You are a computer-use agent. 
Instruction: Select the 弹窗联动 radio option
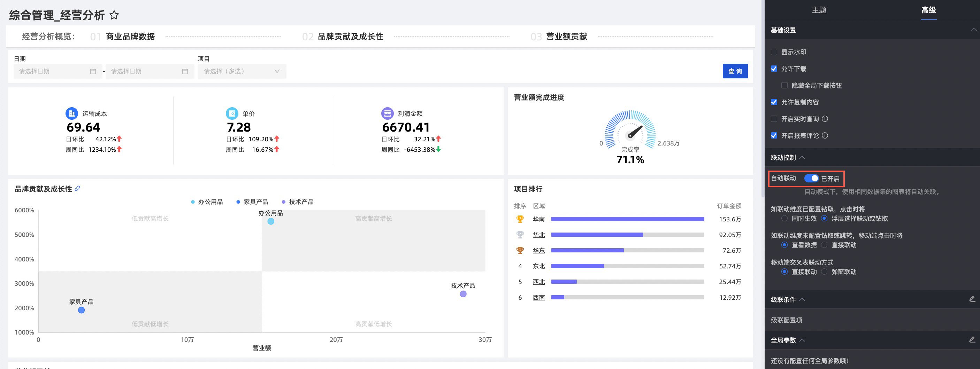pos(824,272)
